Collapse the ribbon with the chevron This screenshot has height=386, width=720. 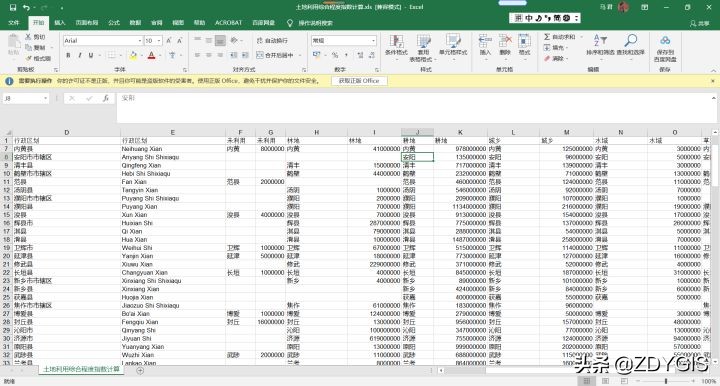pyautogui.click(x=714, y=70)
